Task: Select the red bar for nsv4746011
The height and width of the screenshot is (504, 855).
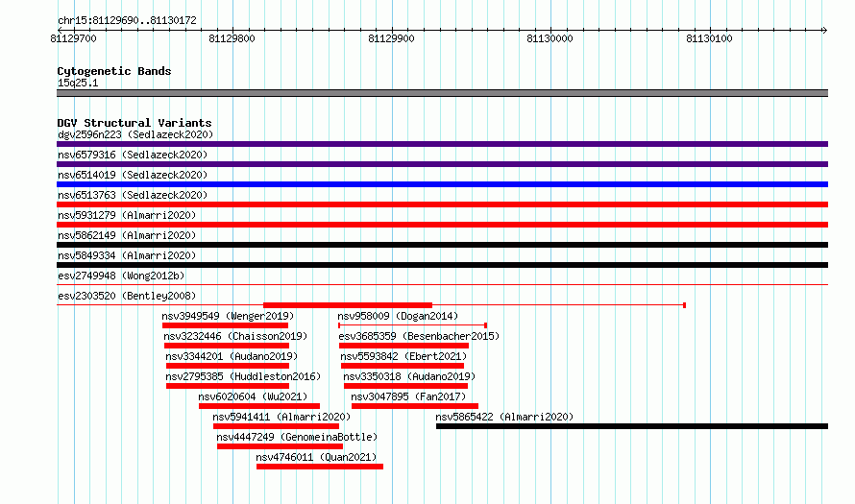Action: (x=320, y=467)
